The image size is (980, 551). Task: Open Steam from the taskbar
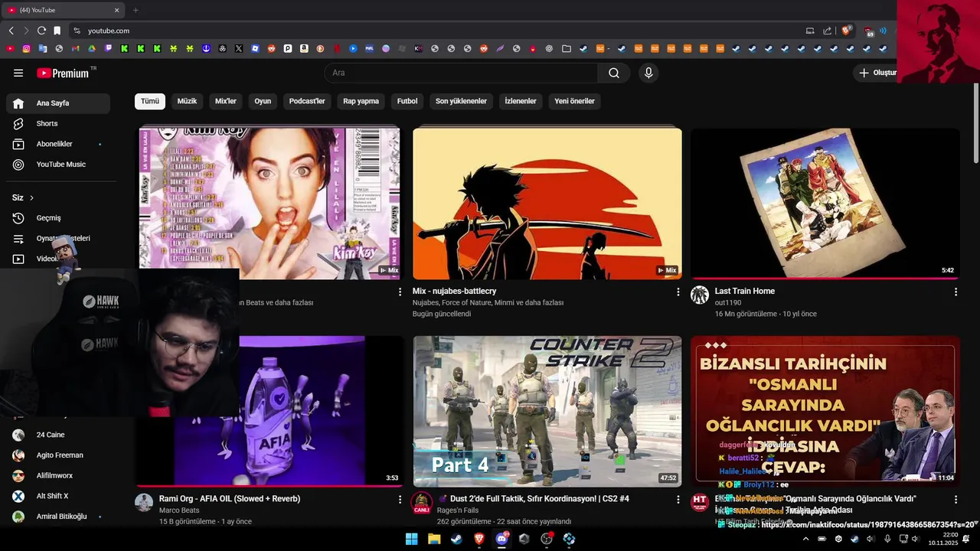tap(456, 539)
